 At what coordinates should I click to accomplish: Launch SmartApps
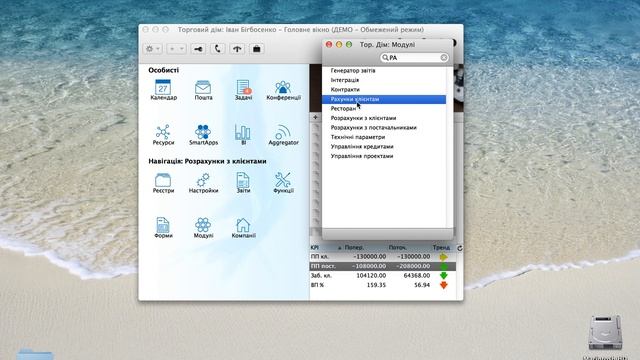[203, 135]
